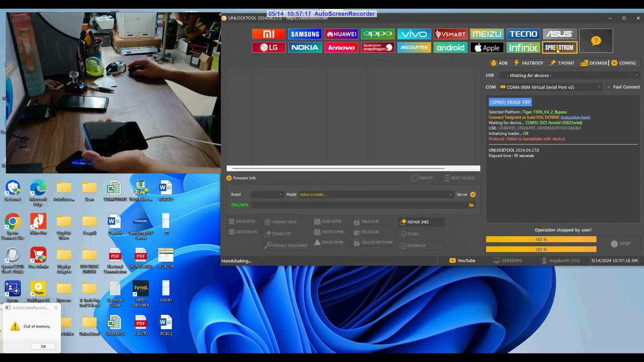Viewport: 644px width, 362px height.
Task: Open the 'Select a model...' dropdown
Action: [x=375, y=195]
